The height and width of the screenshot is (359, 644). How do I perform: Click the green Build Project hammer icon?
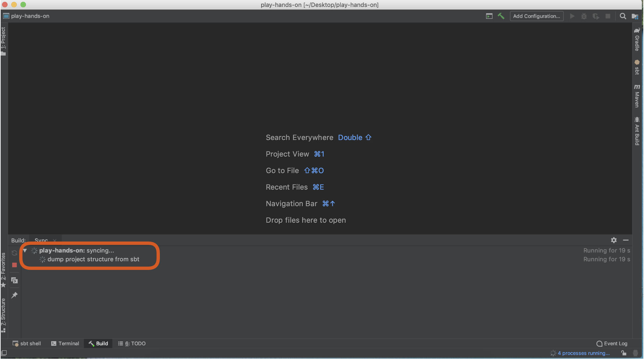coord(501,16)
